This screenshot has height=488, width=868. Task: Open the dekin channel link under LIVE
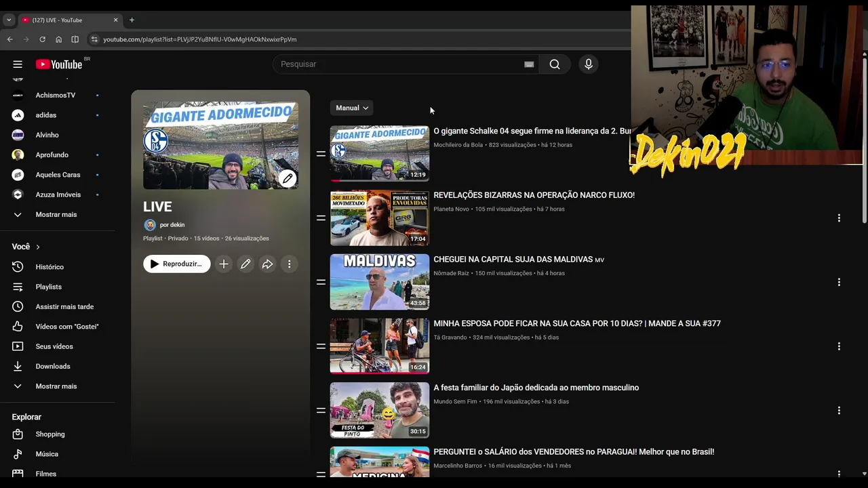(172, 225)
